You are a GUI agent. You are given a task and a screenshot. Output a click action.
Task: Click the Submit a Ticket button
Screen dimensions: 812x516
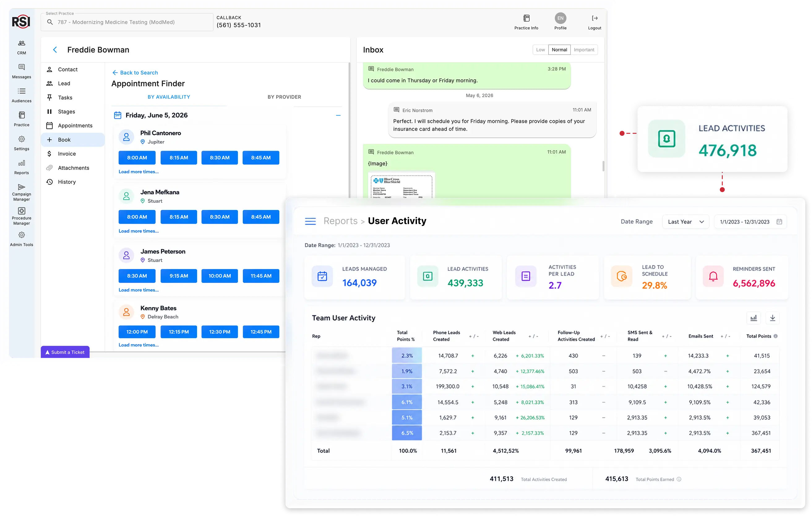[65, 352]
